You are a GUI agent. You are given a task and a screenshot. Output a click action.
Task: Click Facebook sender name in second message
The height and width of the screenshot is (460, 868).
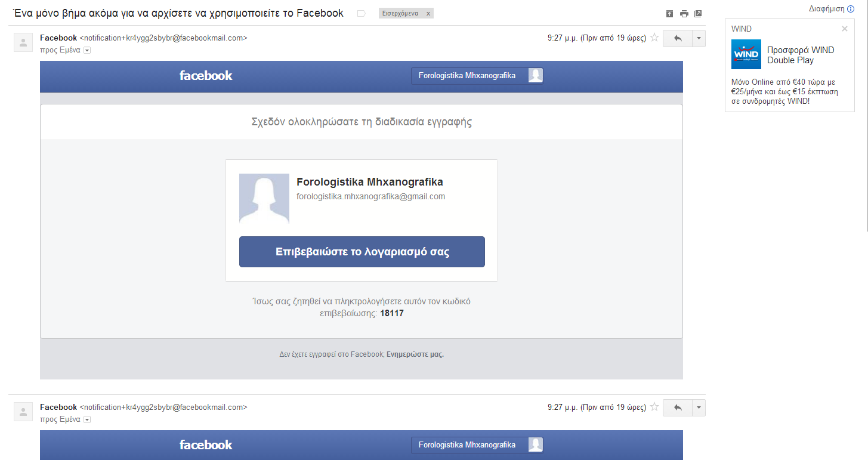58,407
